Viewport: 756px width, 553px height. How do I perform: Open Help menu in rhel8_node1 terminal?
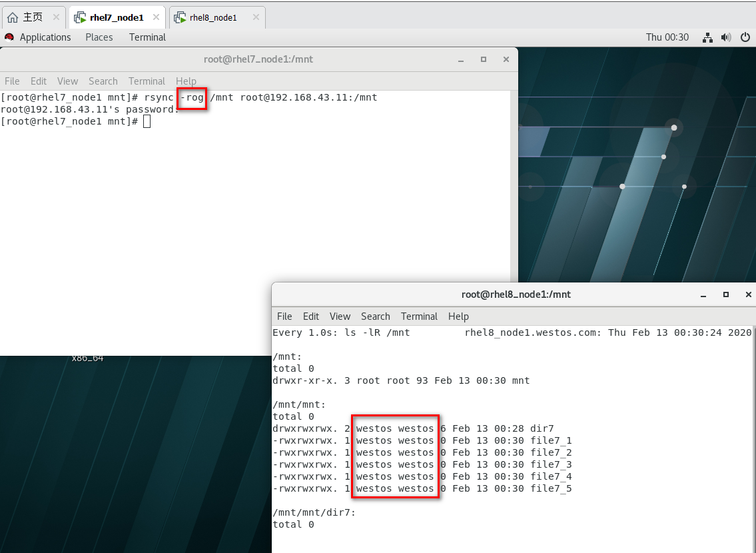[x=458, y=316]
